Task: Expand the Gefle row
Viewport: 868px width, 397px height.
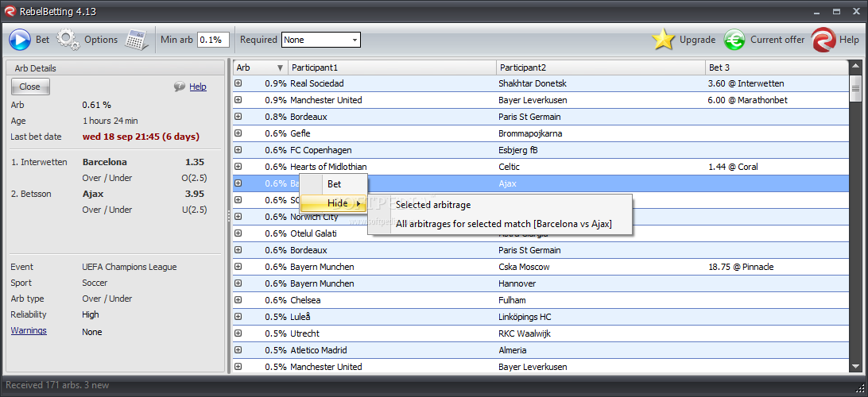Action: pyautogui.click(x=238, y=133)
